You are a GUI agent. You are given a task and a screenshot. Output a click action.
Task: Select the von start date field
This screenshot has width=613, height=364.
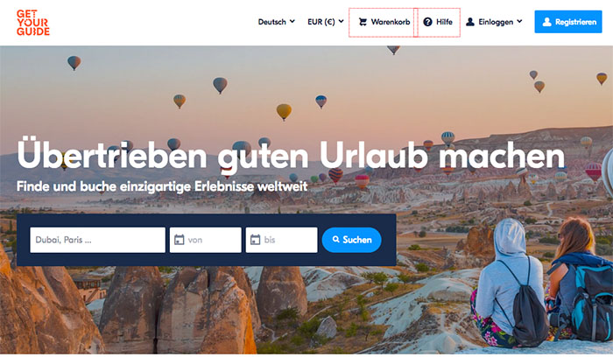coord(205,240)
